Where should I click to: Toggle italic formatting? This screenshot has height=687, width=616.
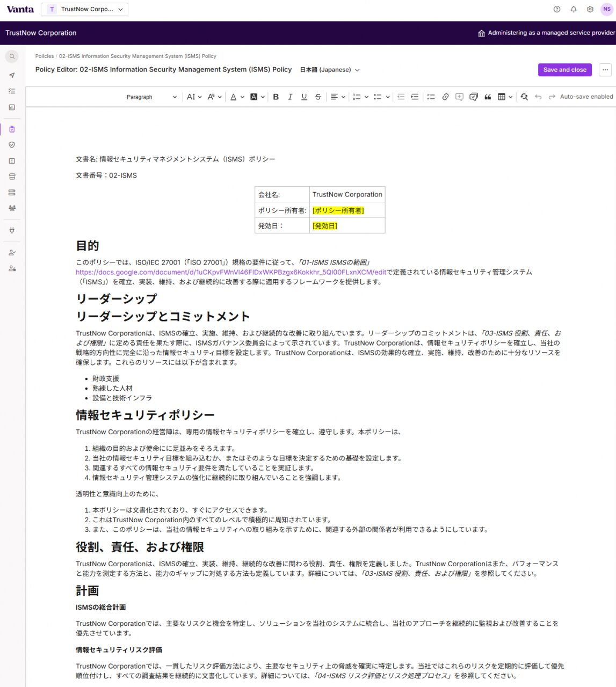290,97
